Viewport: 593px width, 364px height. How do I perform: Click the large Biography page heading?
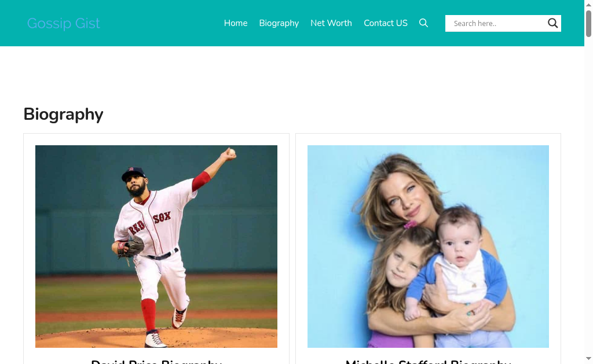63,114
